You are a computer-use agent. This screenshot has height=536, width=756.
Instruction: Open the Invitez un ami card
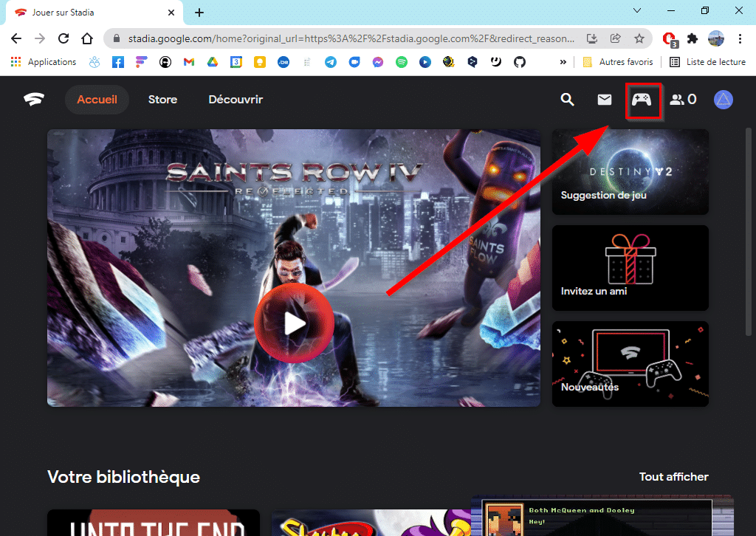tap(630, 268)
